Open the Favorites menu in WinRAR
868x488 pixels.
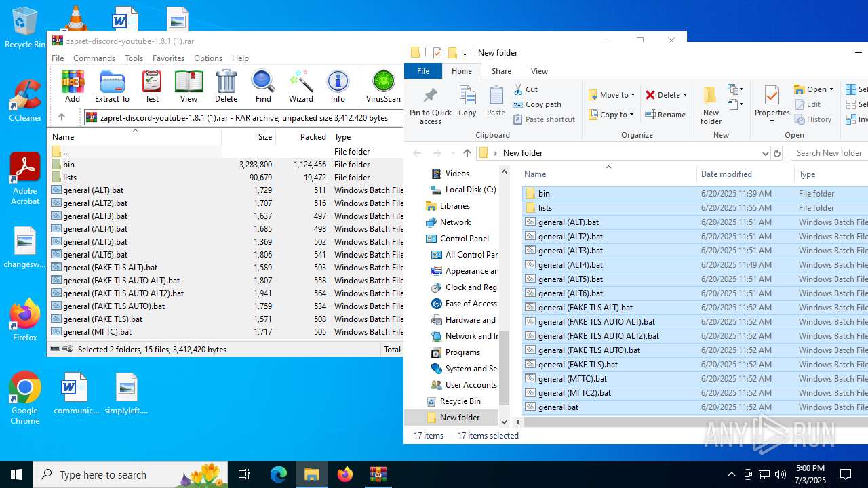coord(168,58)
